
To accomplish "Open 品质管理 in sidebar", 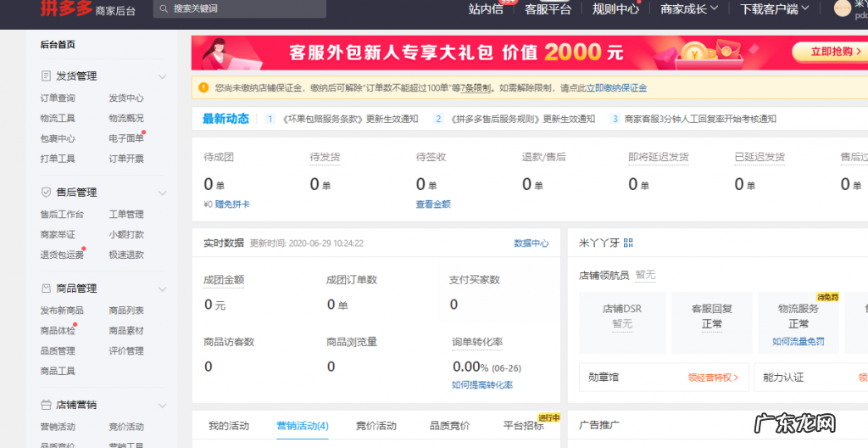I will click(x=58, y=351).
